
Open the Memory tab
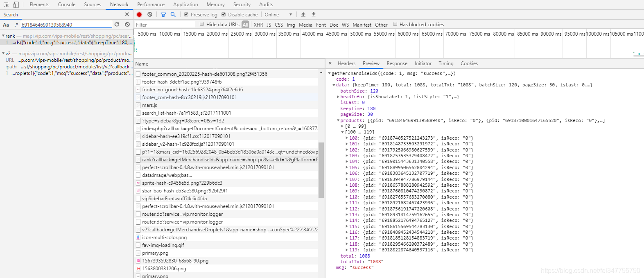(x=215, y=5)
